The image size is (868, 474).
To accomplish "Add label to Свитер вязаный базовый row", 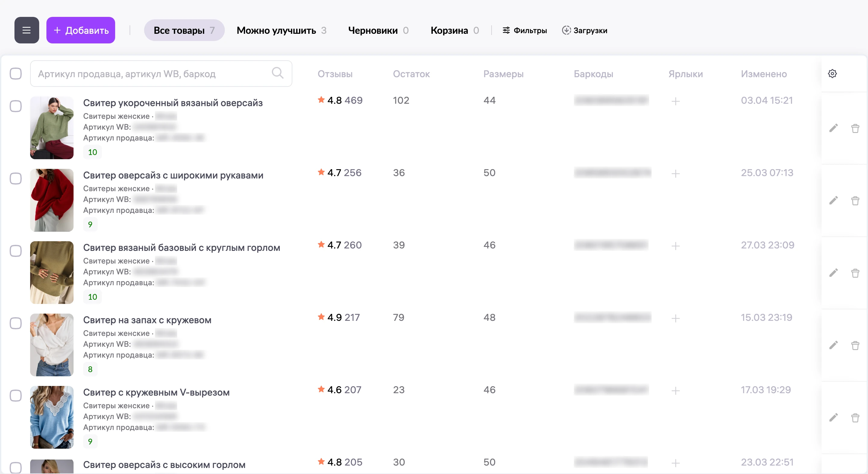I will (x=676, y=246).
